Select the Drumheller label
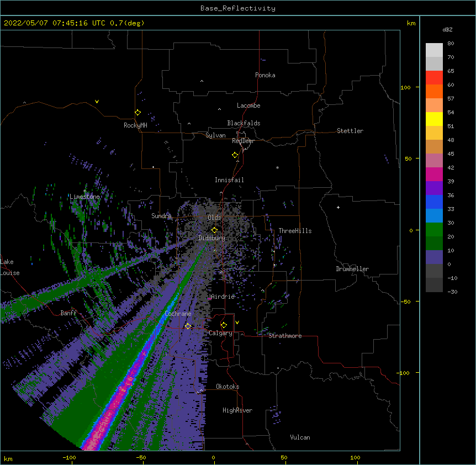476x465 pixels. (x=352, y=269)
